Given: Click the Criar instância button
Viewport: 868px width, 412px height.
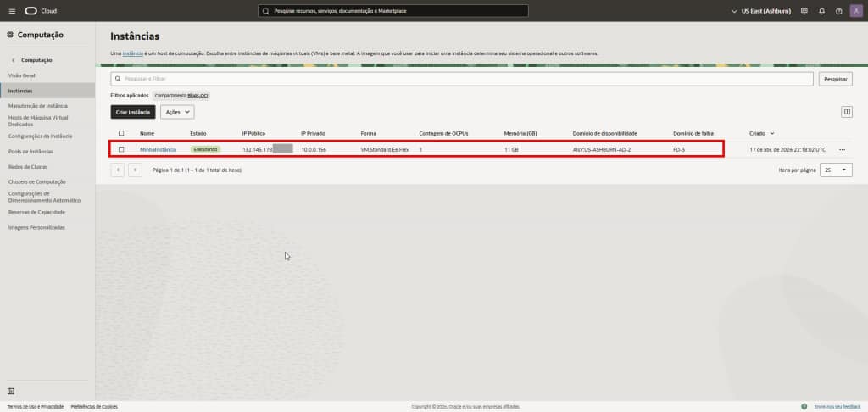Looking at the screenshot, I should click(133, 112).
